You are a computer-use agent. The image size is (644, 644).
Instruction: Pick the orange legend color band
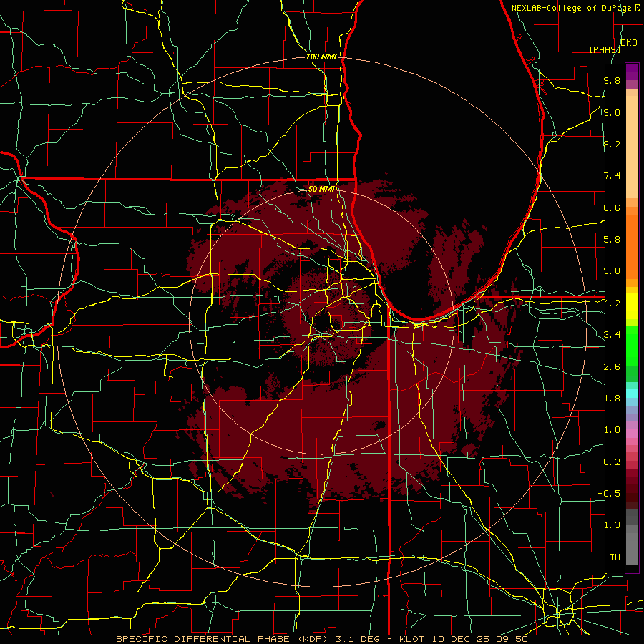632,246
